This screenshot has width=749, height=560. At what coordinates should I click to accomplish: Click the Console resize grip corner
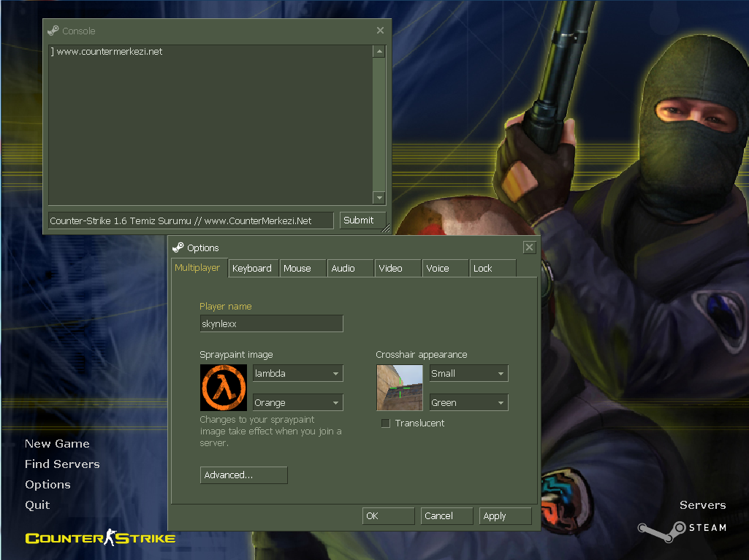click(386, 229)
